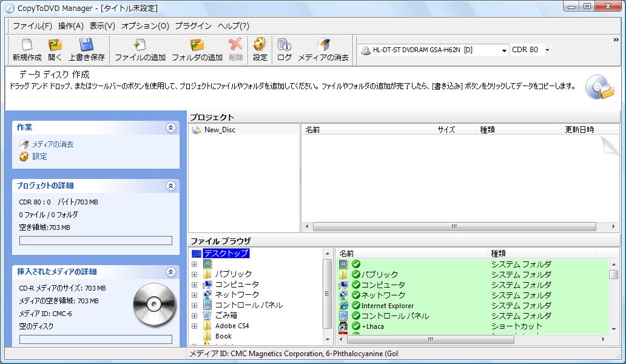This screenshot has height=364, width=626.
Task: Click the デスクトップ icon in file browser tree
Action: pos(197,254)
